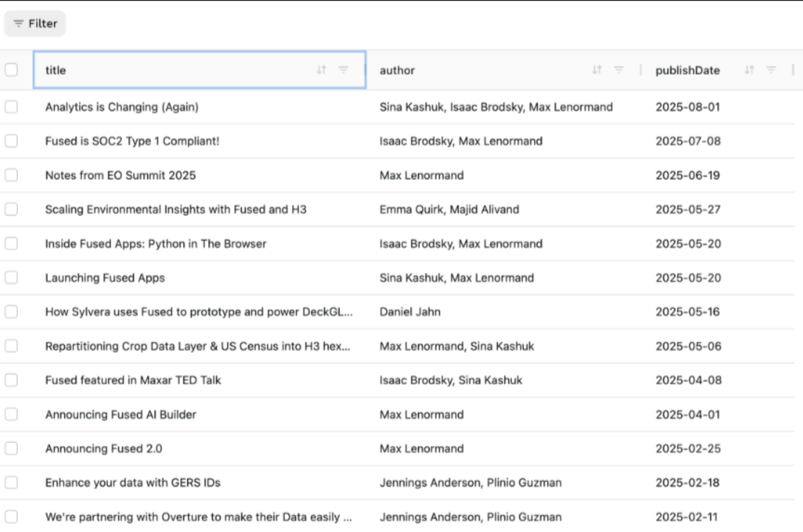
Task: Check the row 'Repartitioning Crop Data Layer'
Action: tap(11, 346)
